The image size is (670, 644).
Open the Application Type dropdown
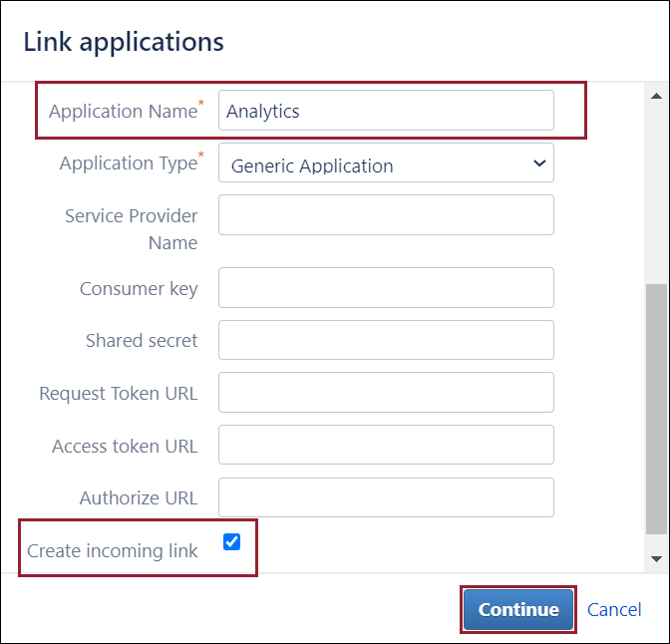(x=386, y=164)
